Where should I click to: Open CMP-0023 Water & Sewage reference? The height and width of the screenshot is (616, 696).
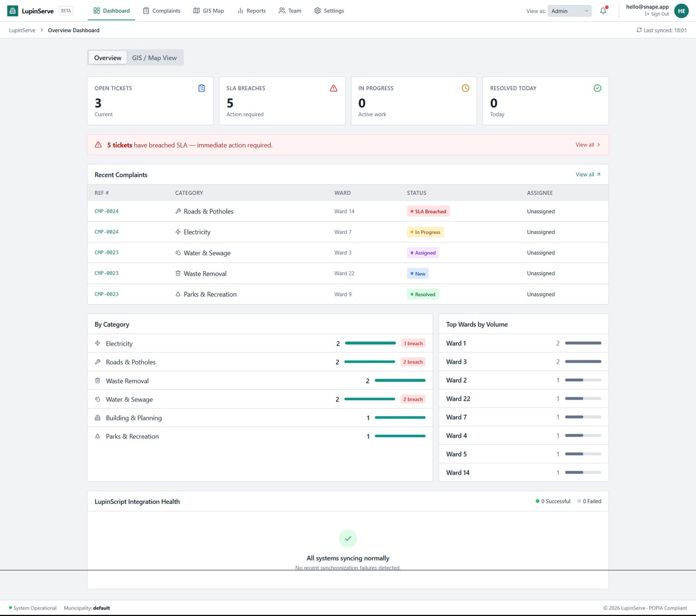(x=106, y=252)
